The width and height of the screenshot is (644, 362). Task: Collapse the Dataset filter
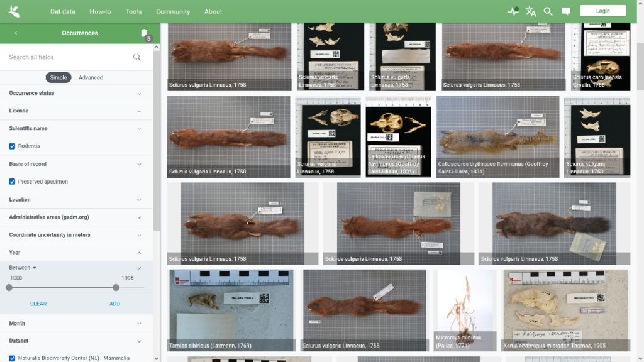[x=76, y=341]
